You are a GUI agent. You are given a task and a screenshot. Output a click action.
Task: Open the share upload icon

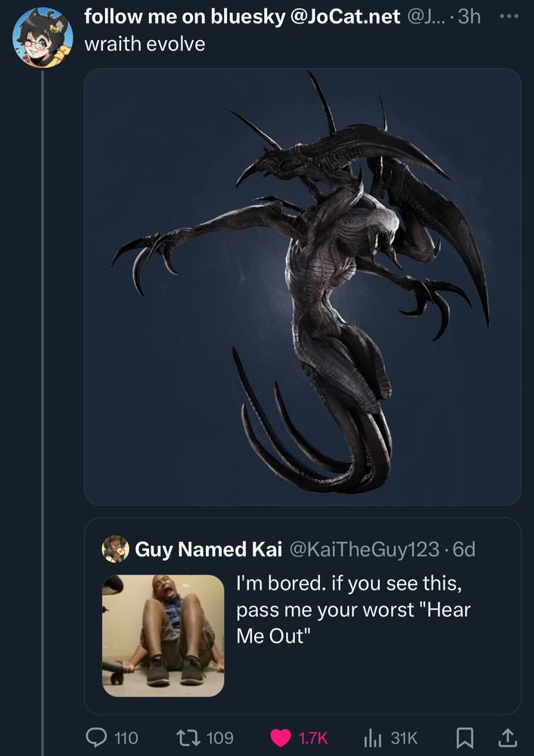pyautogui.click(x=508, y=736)
